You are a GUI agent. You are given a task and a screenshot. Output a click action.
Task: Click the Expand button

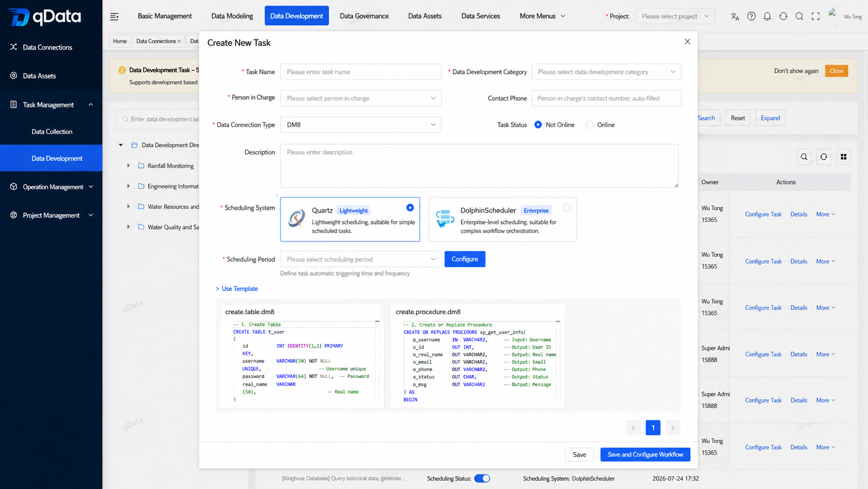[770, 118]
